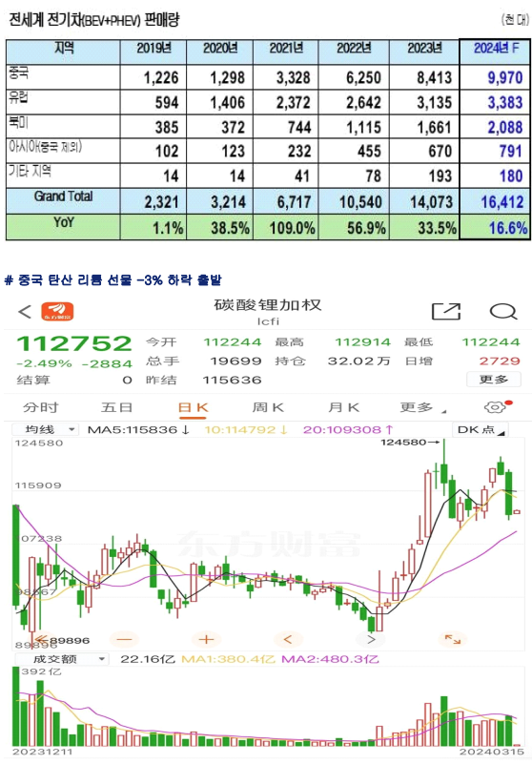
Task: Switch to 分时 intraday tab
Action: coord(40,407)
